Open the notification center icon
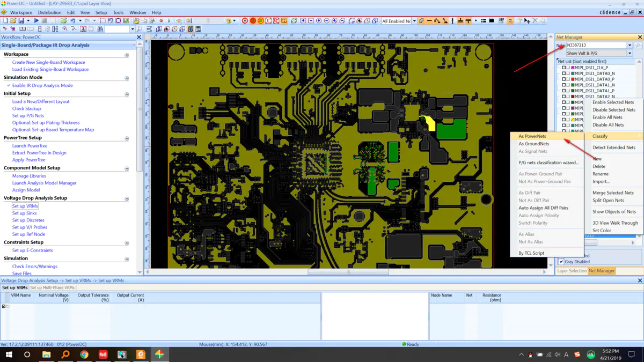 point(632,354)
